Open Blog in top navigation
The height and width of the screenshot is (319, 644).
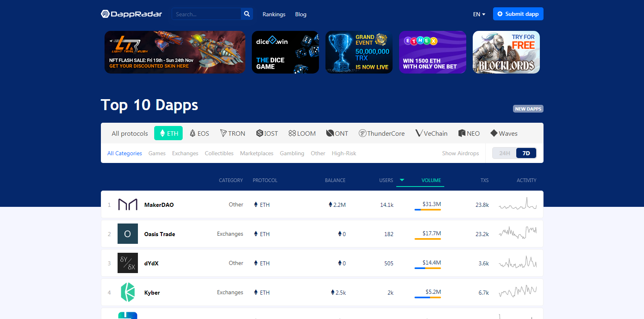click(301, 14)
